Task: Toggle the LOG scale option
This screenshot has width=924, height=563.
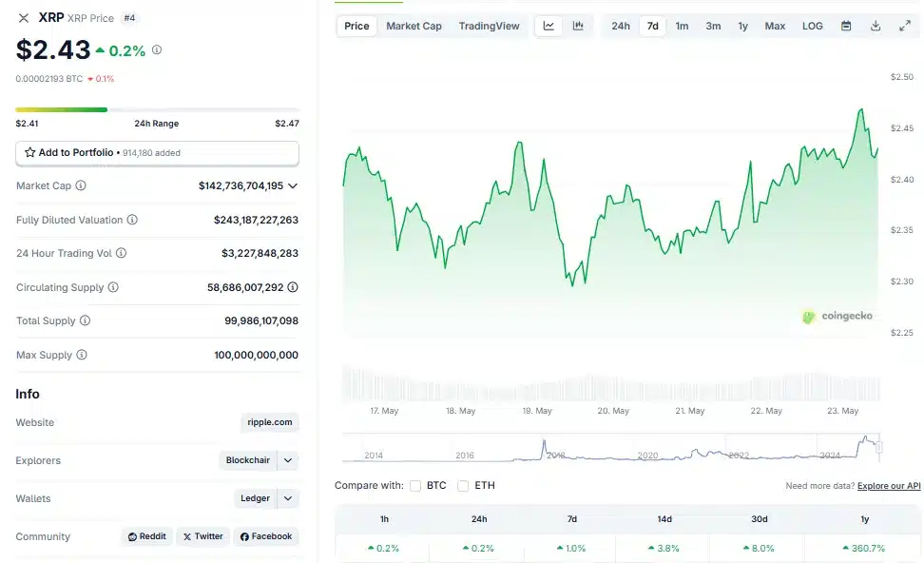Action: coord(813,26)
